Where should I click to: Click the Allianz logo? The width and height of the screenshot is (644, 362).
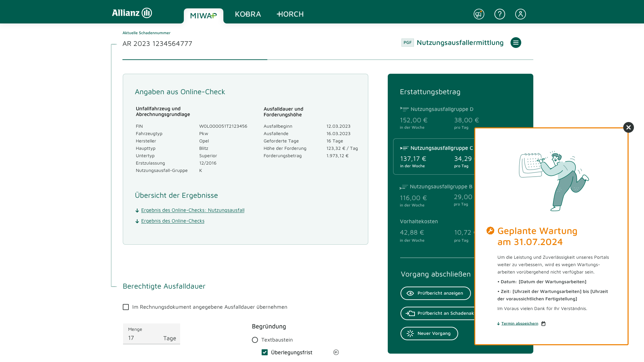click(132, 13)
